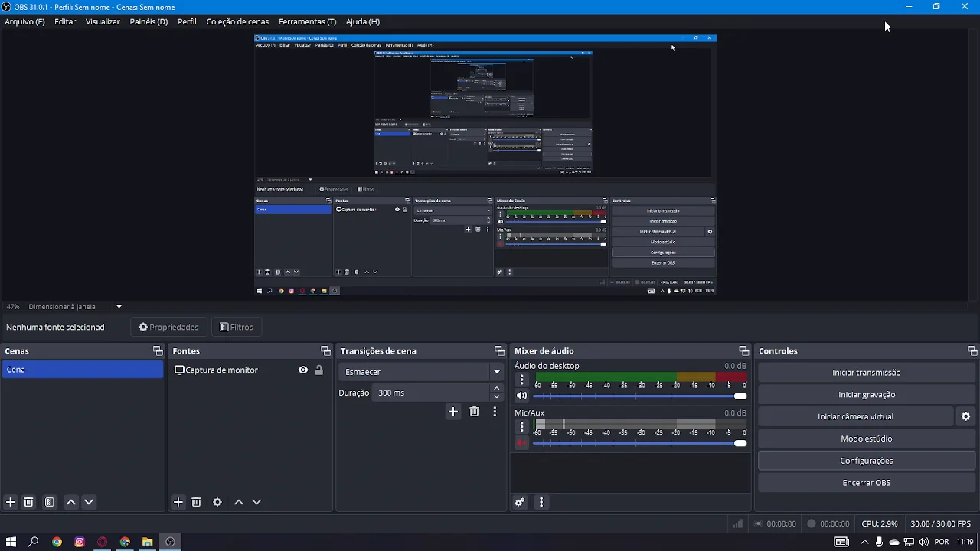980x551 pixels.
Task: Pop out the Transições de cena dock
Action: 499,350
